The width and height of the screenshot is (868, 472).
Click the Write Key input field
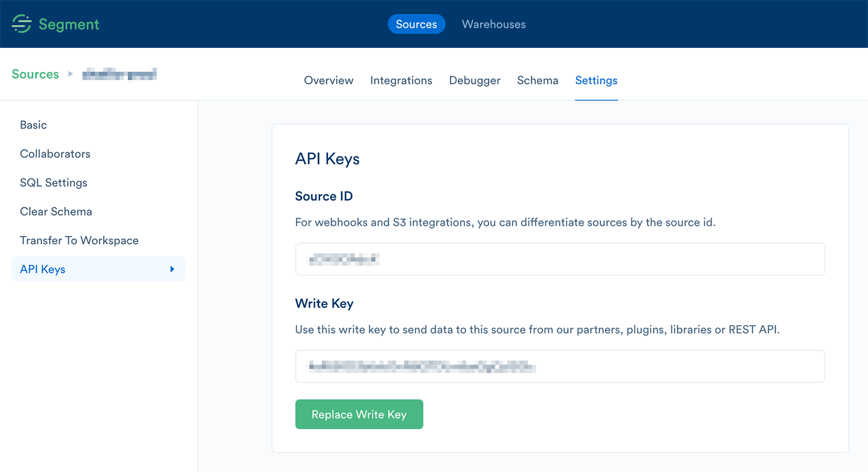tap(560, 366)
